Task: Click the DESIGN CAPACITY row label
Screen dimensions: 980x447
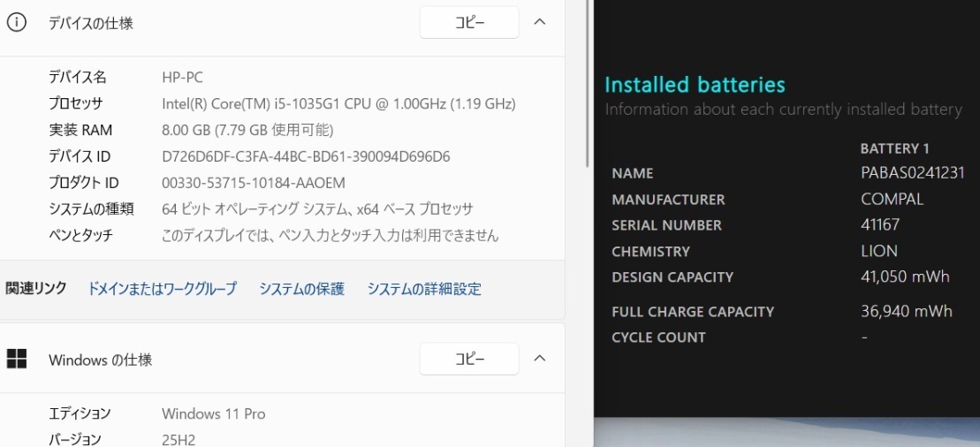Action: (672, 277)
